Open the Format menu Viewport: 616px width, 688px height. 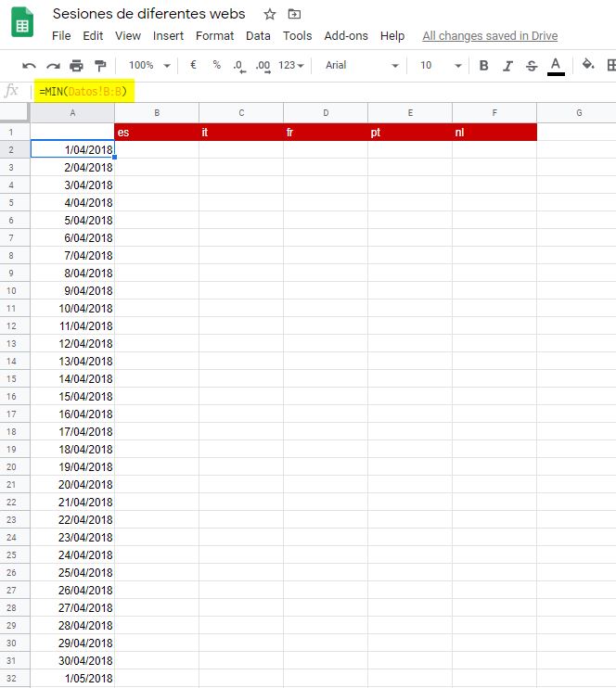(214, 36)
